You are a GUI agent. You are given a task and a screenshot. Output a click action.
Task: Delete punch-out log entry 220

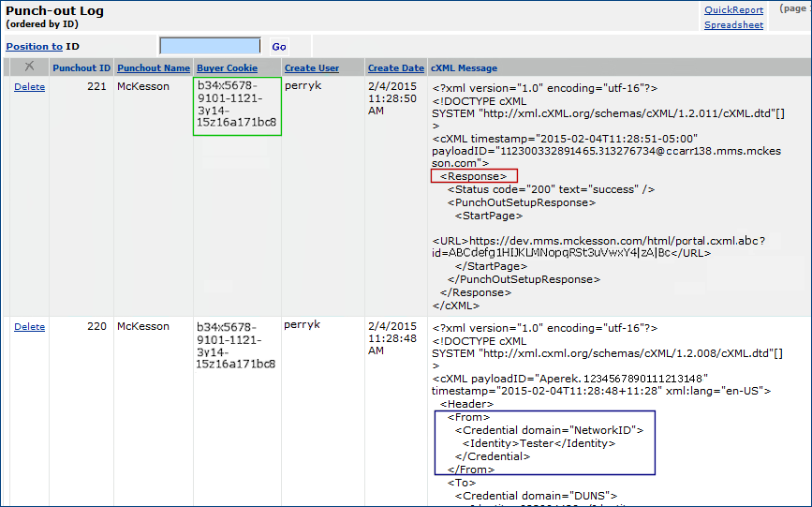pyautogui.click(x=29, y=327)
